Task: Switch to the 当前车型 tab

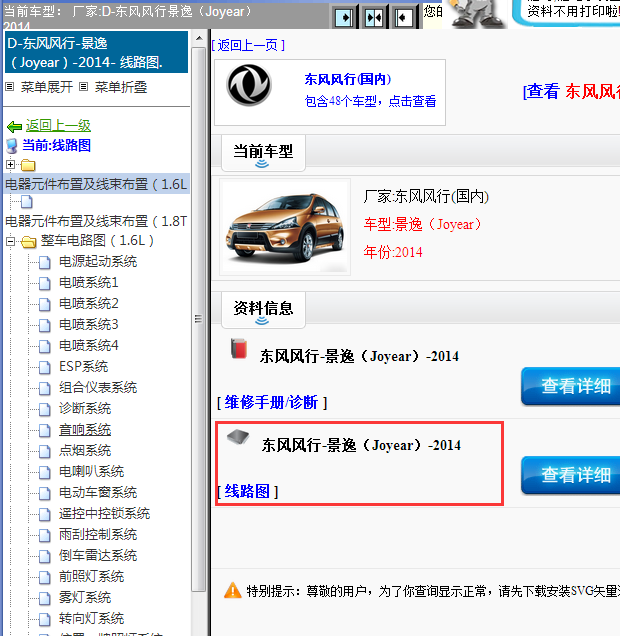Action: [263, 153]
